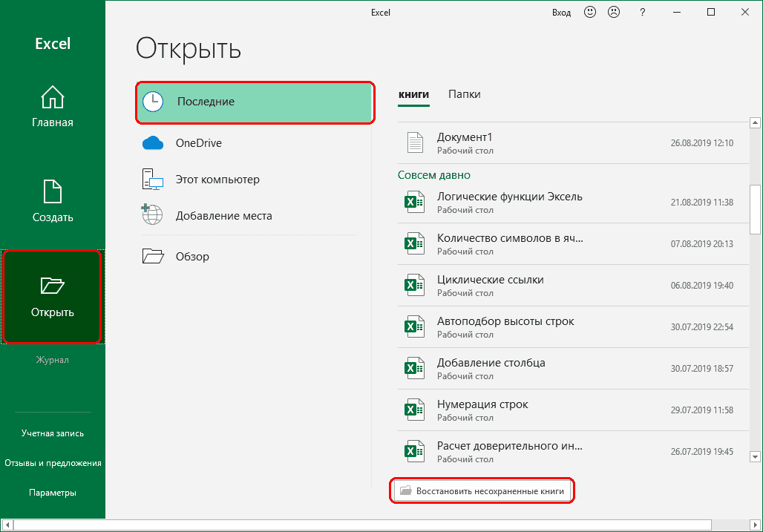
Task: Switch to the Папки tab
Action: coord(465,93)
